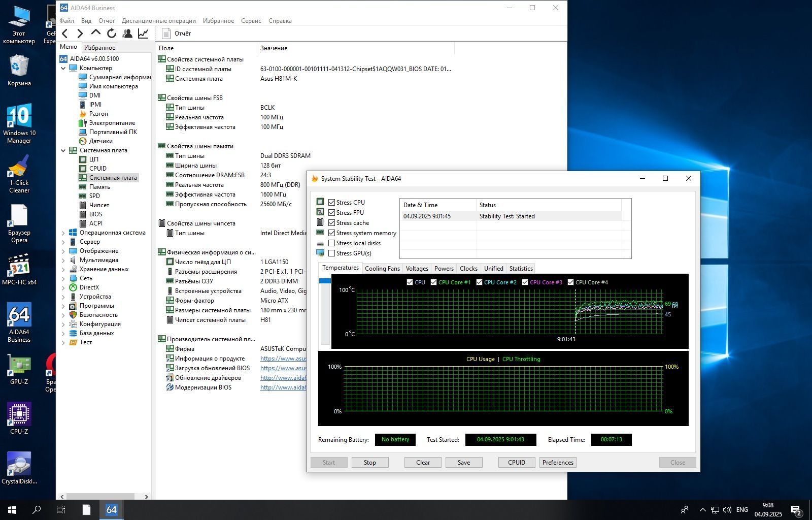Toggle CPU Core #1 graph checkbox
The image size is (812, 520).
coord(433,282)
